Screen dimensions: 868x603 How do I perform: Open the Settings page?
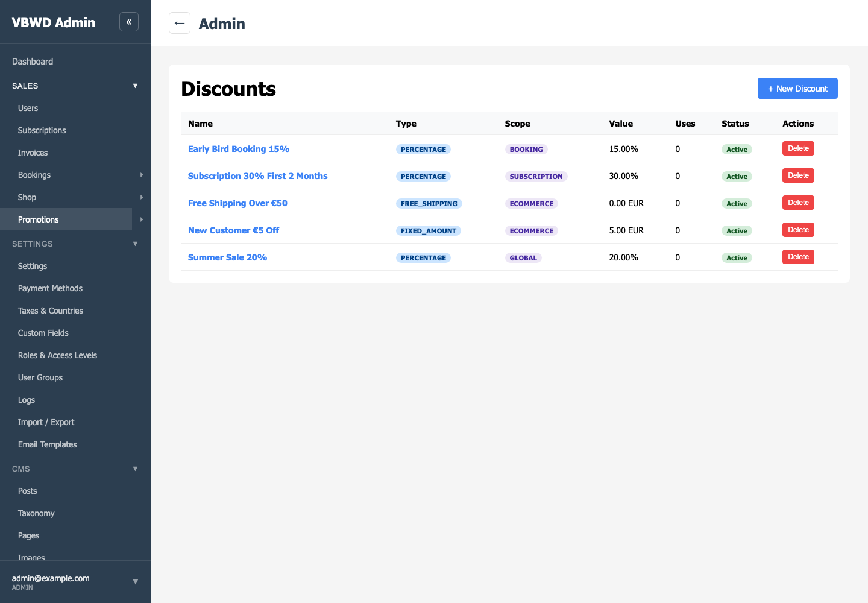coord(33,266)
